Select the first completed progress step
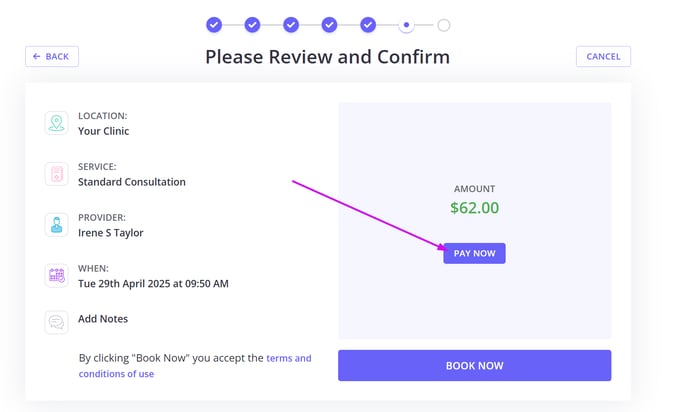This screenshot has height=412, width=688. [214, 25]
